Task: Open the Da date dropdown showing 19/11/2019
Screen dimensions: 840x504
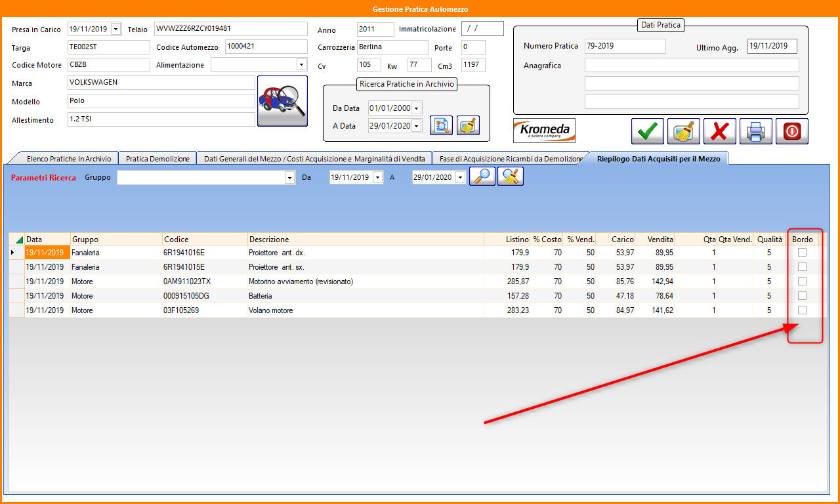Action: [377, 177]
